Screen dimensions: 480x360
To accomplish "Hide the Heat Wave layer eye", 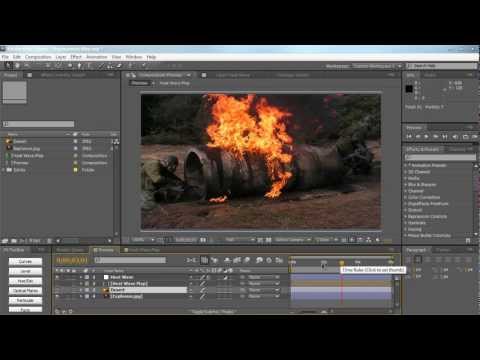I will pos(57,277).
